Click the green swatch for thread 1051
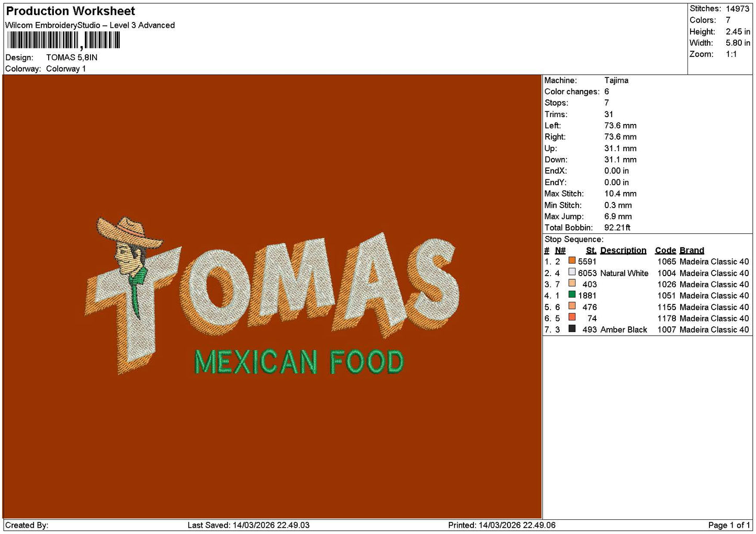 (x=572, y=295)
